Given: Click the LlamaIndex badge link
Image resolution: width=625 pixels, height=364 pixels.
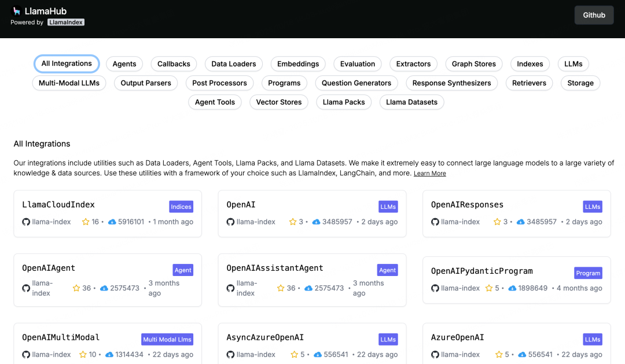Looking at the screenshot, I should point(66,23).
